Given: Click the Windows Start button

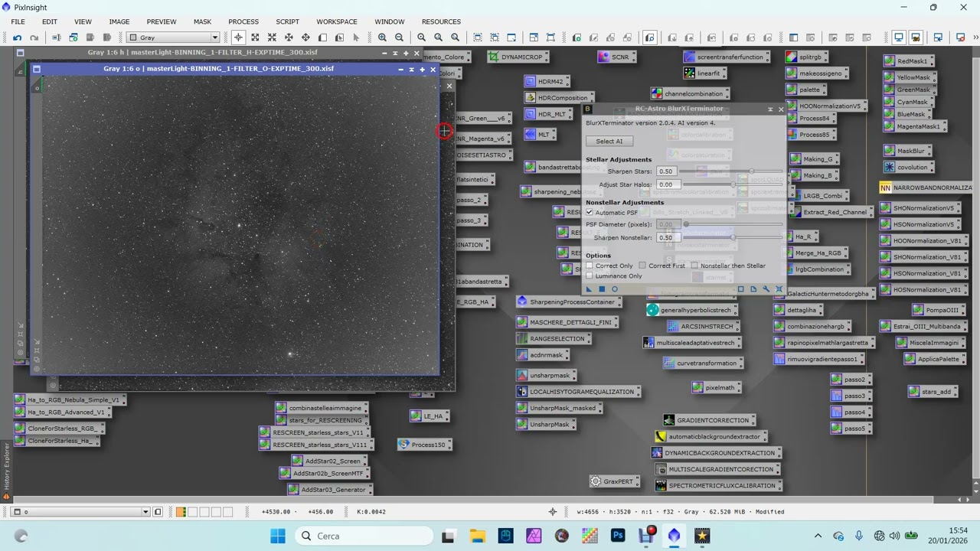Looking at the screenshot, I should (277, 536).
